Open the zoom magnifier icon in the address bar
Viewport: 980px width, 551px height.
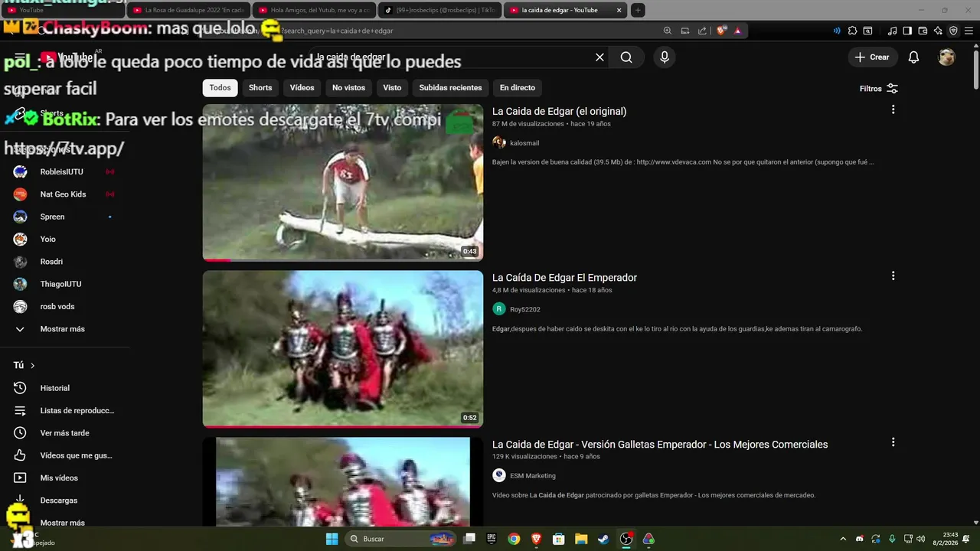668,31
